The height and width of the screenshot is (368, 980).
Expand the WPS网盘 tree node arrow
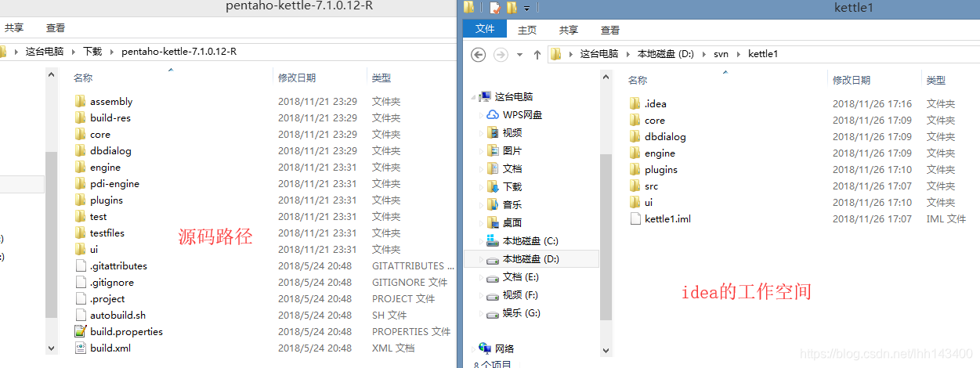[x=482, y=115]
